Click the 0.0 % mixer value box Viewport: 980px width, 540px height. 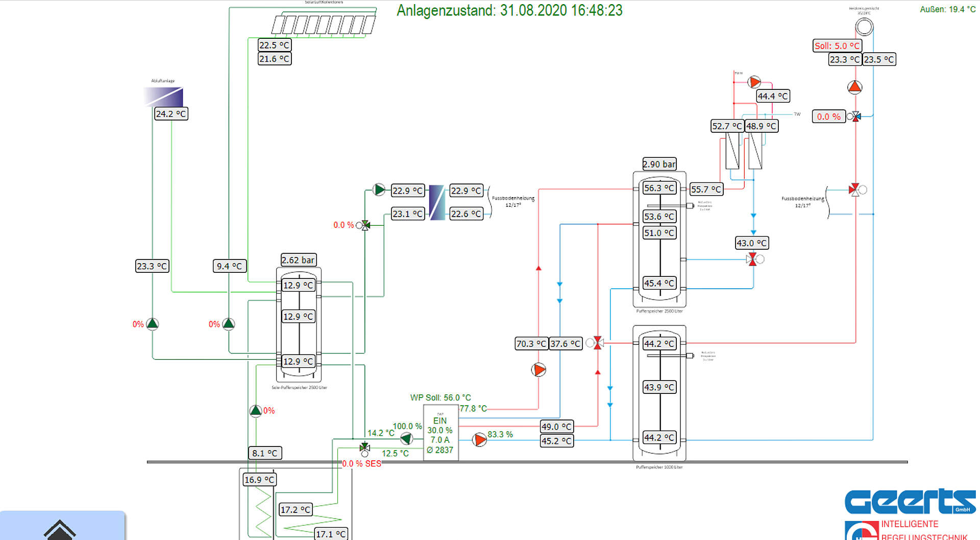point(828,116)
